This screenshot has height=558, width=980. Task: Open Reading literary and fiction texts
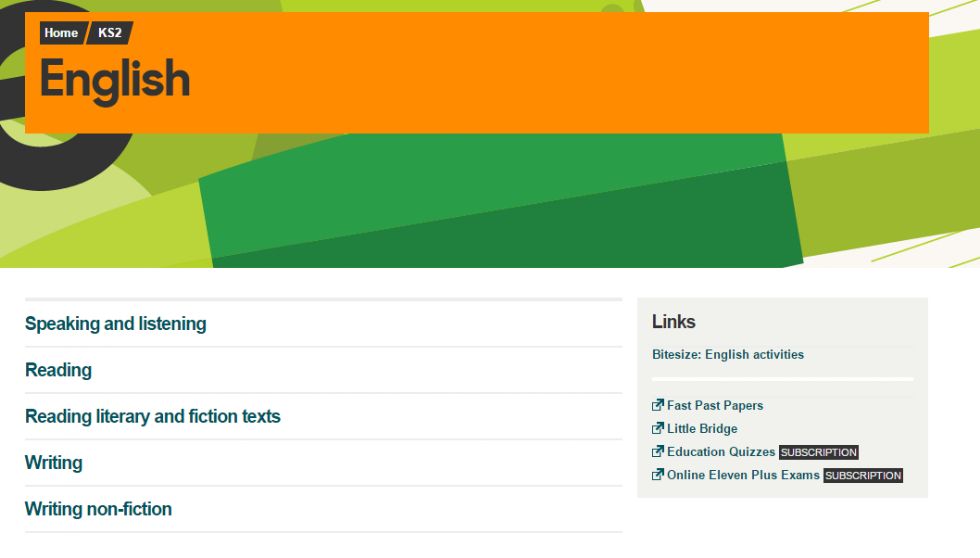tap(152, 416)
